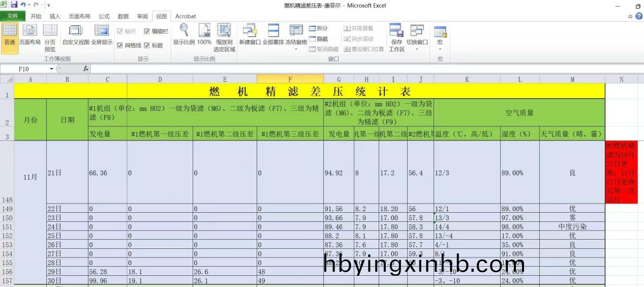Image resolution: width=644 pixels, height=287 pixels.
Task: Switch to the Data (数据) tab
Action: pyautogui.click(x=123, y=16)
